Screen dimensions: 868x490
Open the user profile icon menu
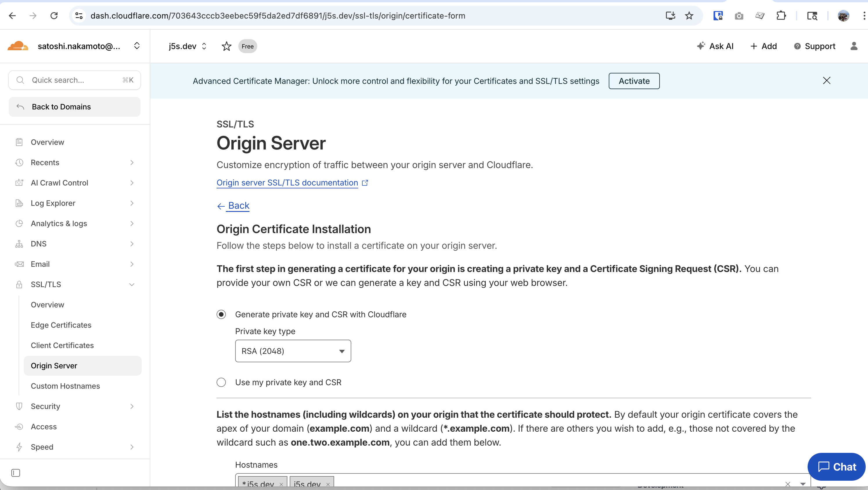(x=853, y=46)
